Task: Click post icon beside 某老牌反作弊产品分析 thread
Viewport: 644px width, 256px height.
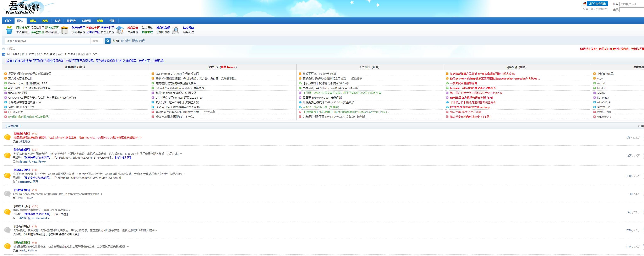Action: click(x=448, y=74)
